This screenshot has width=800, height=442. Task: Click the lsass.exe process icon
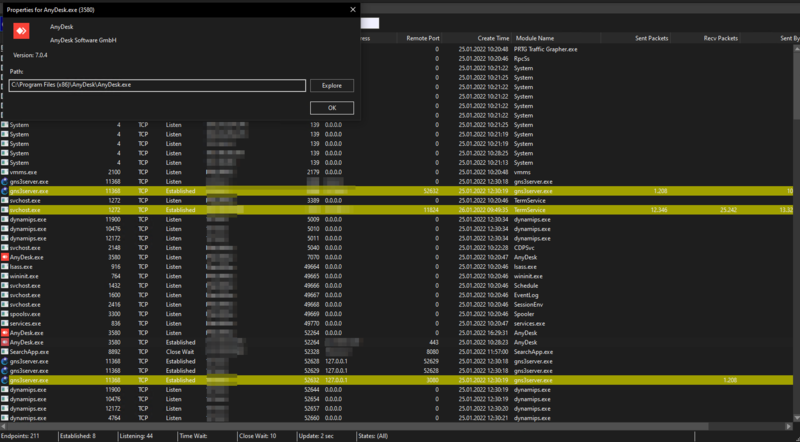[4, 267]
